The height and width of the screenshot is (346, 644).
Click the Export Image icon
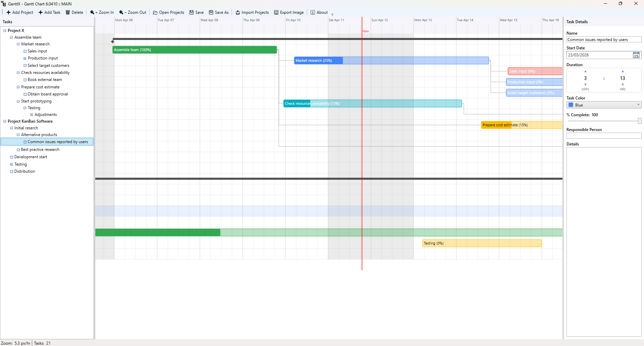coord(276,12)
